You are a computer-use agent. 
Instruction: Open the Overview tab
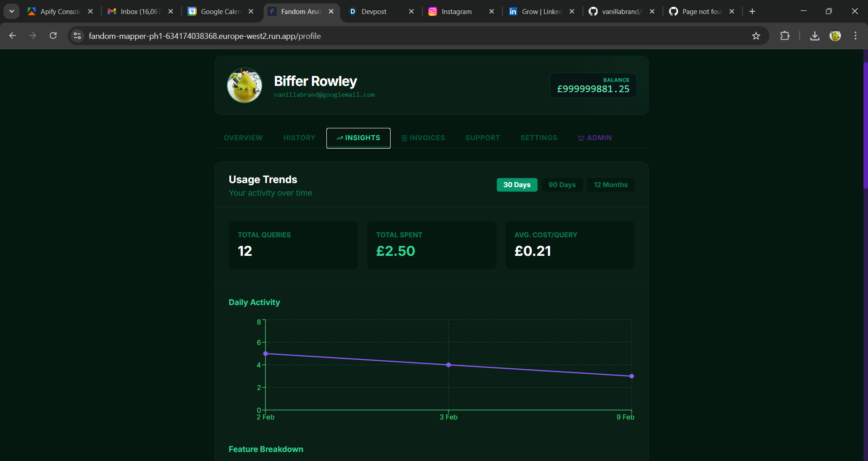tap(243, 138)
